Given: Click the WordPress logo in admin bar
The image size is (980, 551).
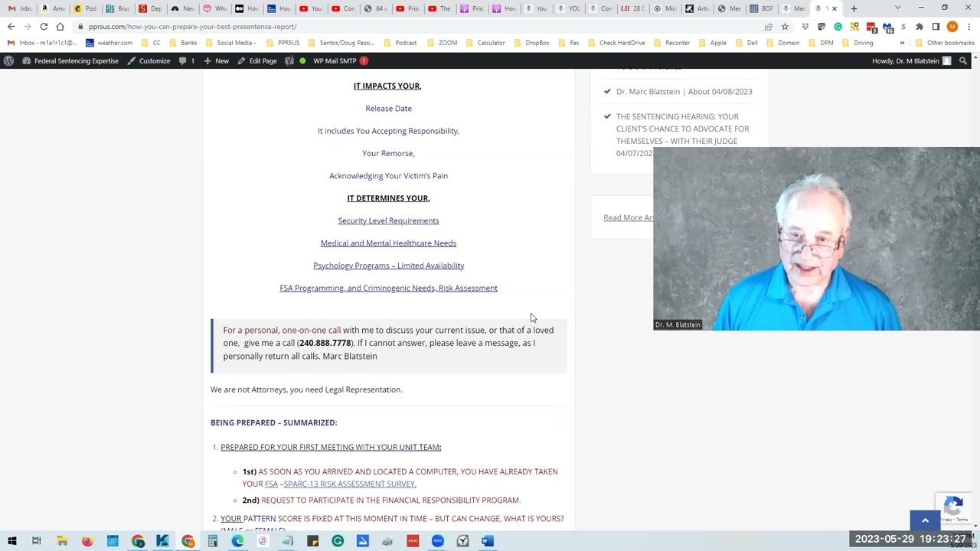Looking at the screenshot, I should pos(8,60).
